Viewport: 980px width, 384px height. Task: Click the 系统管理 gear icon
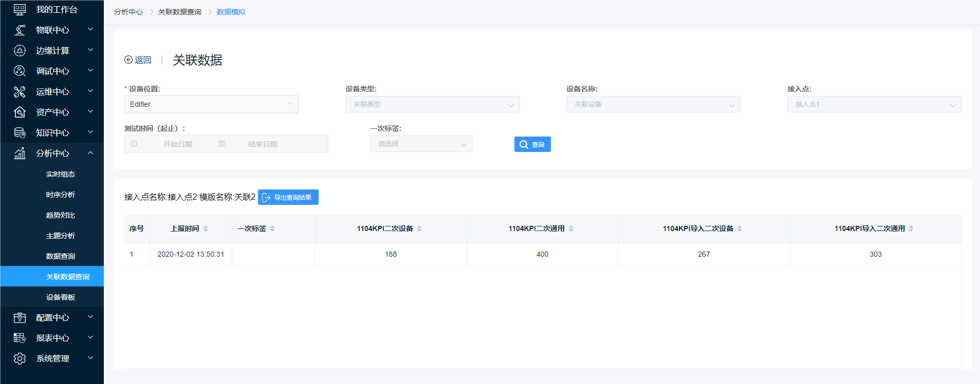(x=20, y=358)
